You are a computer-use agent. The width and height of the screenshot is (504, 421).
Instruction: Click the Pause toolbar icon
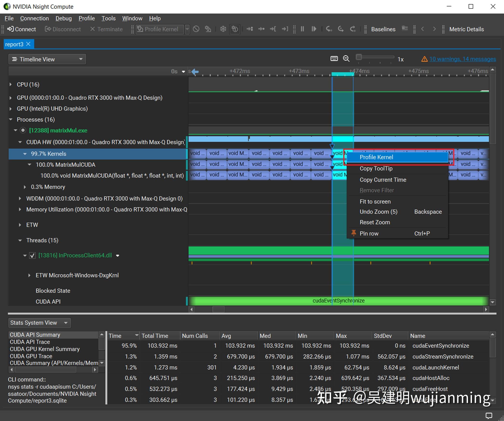tap(302, 29)
